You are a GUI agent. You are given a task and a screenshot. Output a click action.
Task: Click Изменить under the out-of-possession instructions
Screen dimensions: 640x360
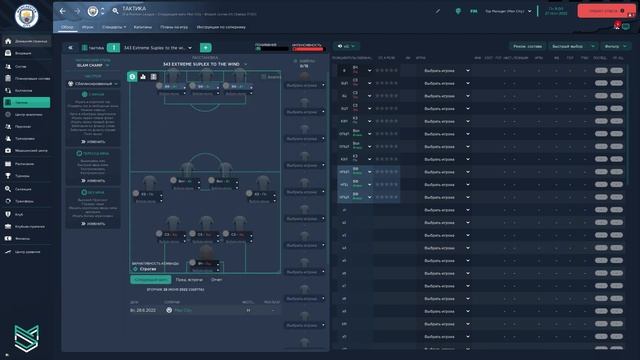(x=93, y=224)
